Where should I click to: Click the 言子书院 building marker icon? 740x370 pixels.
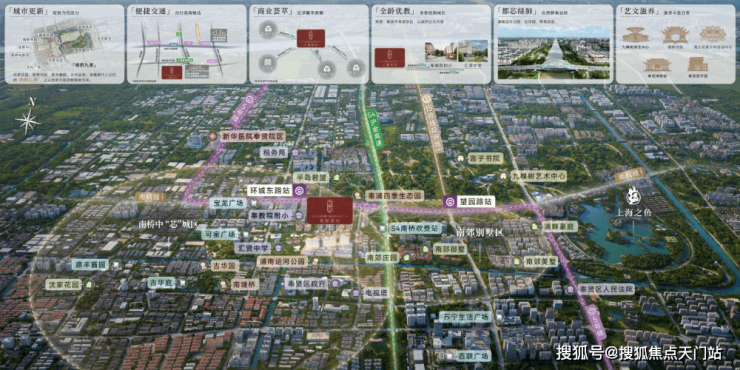460,159
